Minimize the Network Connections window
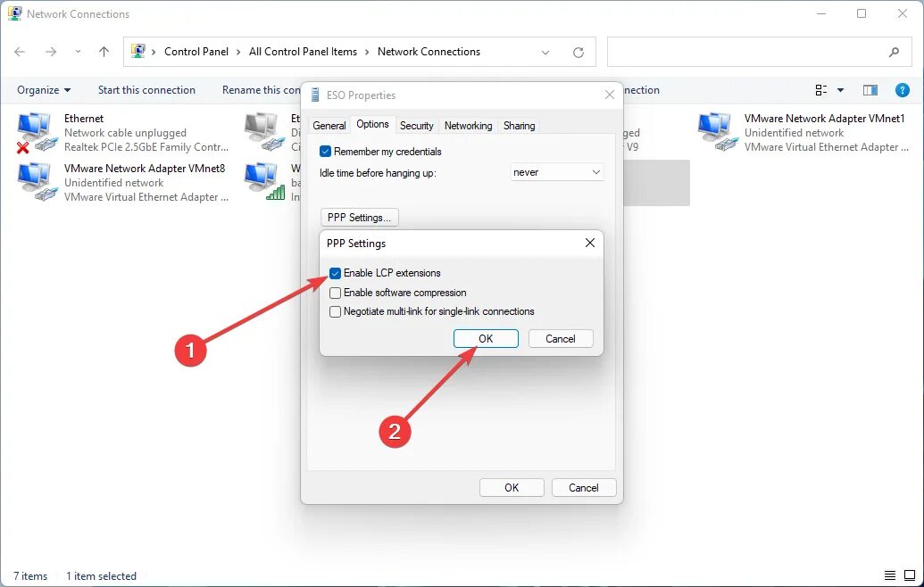The width and height of the screenshot is (924, 587). click(x=821, y=13)
